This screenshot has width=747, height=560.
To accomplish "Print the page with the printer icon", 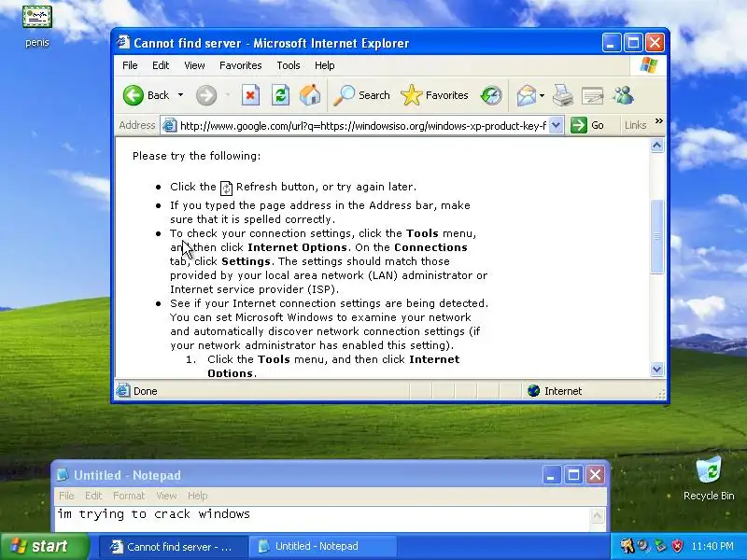I will [x=563, y=95].
